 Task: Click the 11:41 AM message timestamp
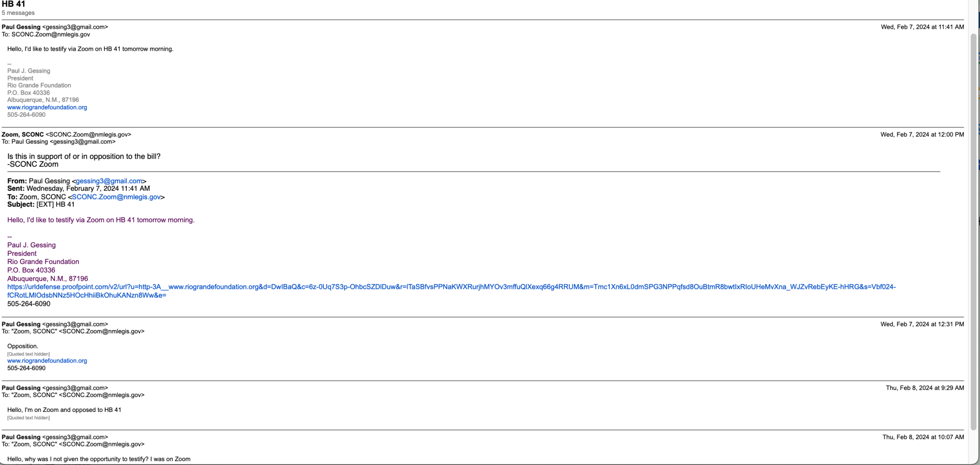(922, 27)
